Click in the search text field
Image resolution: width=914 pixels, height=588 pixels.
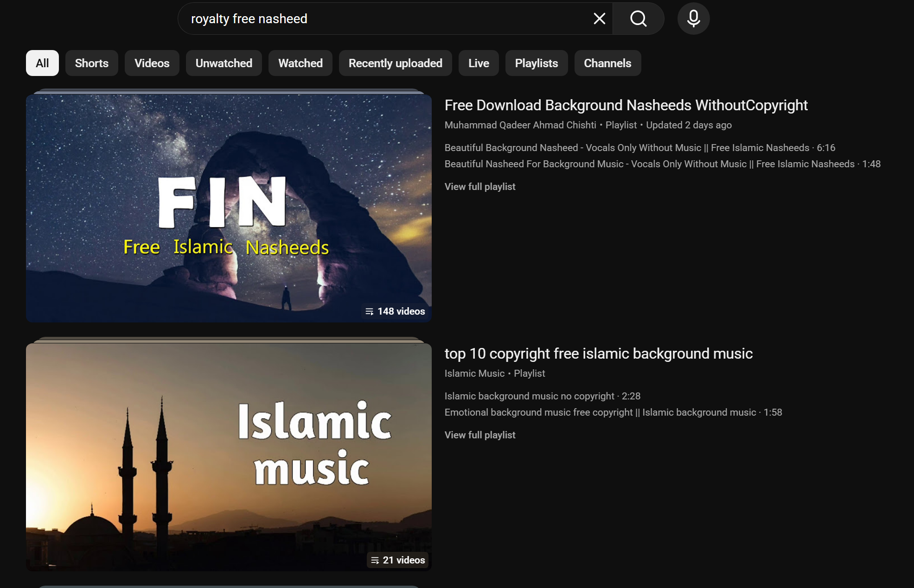pyautogui.click(x=380, y=19)
